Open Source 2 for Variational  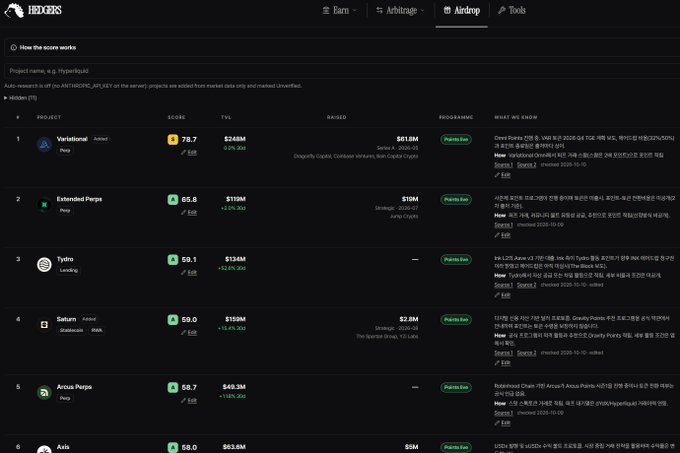pos(526,165)
